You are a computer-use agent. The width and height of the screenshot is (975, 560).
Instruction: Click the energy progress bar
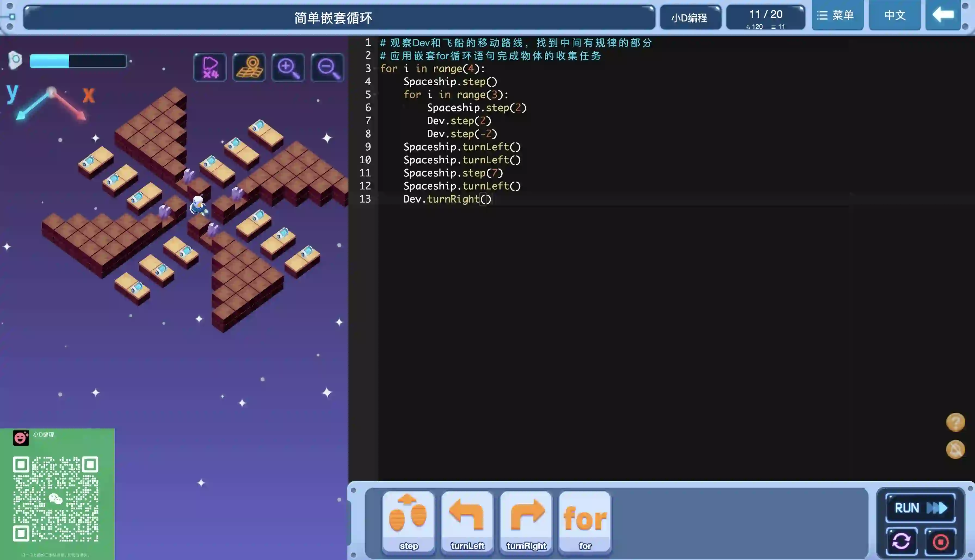pos(78,61)
